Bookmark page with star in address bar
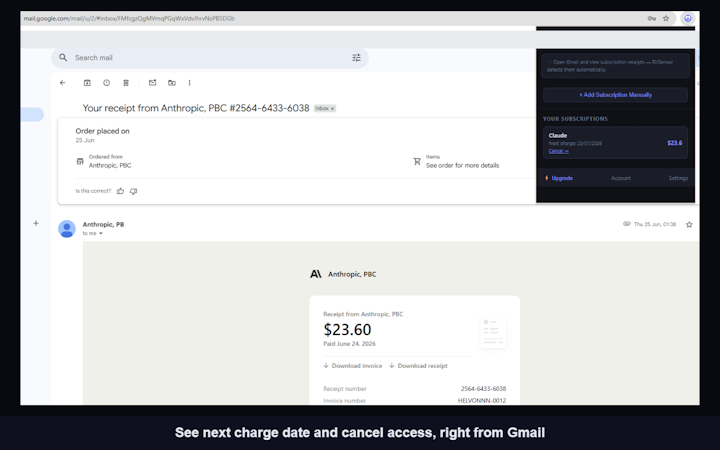 pyautogui.click(x=666, y=18)
